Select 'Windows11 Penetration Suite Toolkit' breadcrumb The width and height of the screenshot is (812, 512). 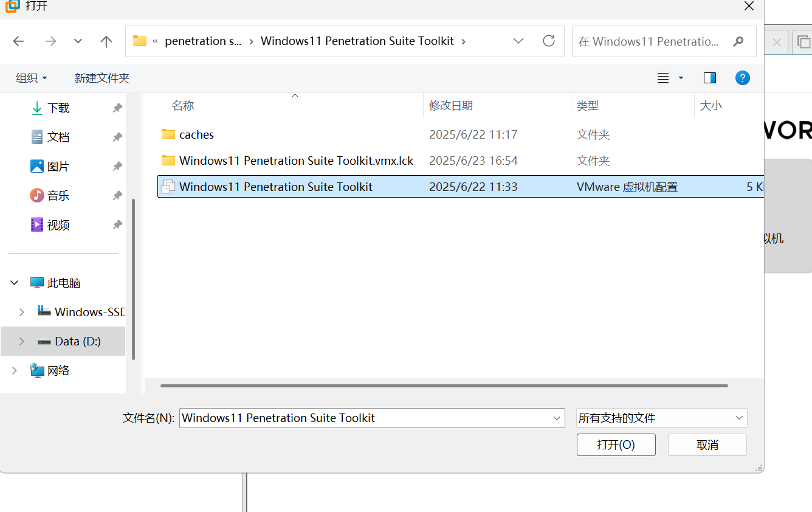tap(357, 41)
